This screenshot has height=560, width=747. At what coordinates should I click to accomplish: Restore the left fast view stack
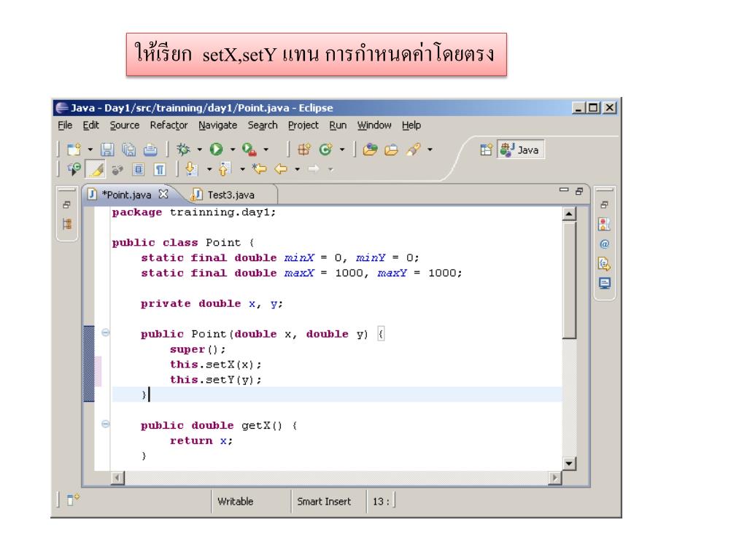pos(66,205)
